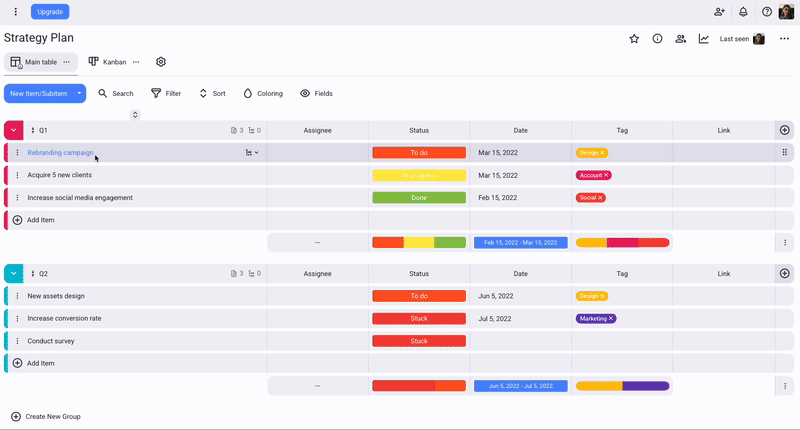
Task: Remove the Marketing tag from conversion rate row
Action: click(x=611, y=319)
